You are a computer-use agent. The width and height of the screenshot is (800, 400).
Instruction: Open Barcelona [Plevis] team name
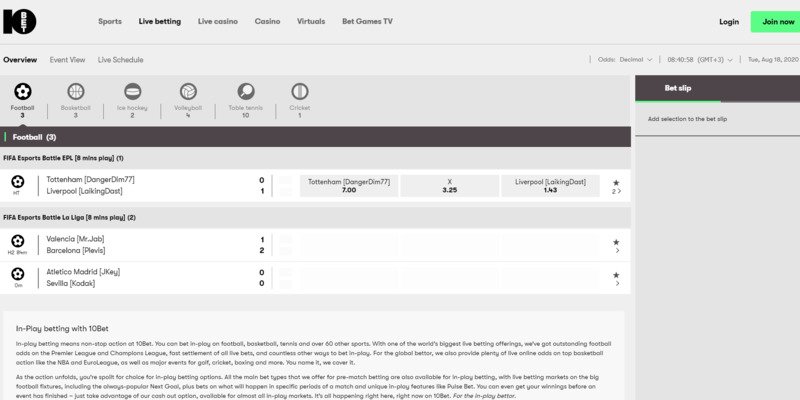coord(76,251)
